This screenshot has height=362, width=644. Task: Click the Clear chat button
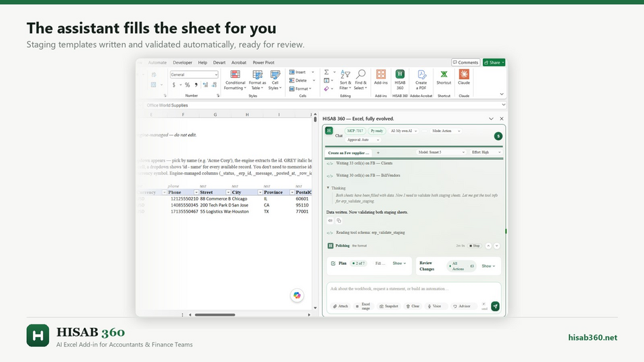[x=413, y=306]
